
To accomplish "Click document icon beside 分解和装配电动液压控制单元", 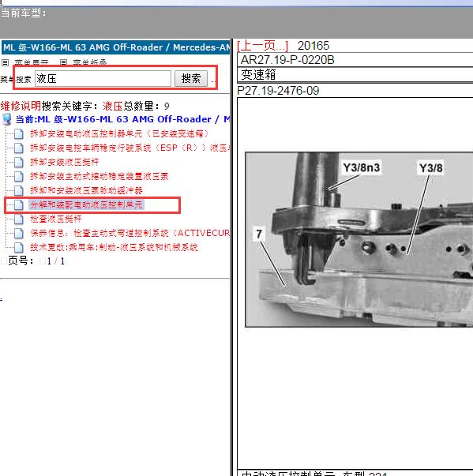I will click(x=18, y=205).
